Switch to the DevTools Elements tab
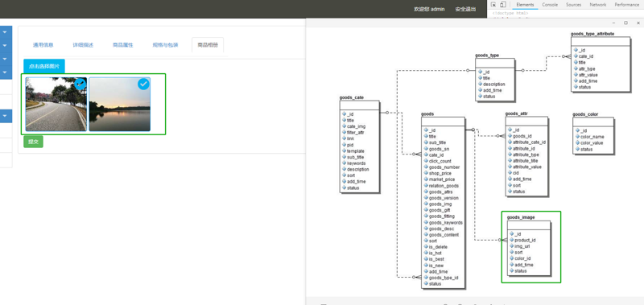644x305 pixels. point(525,5)
